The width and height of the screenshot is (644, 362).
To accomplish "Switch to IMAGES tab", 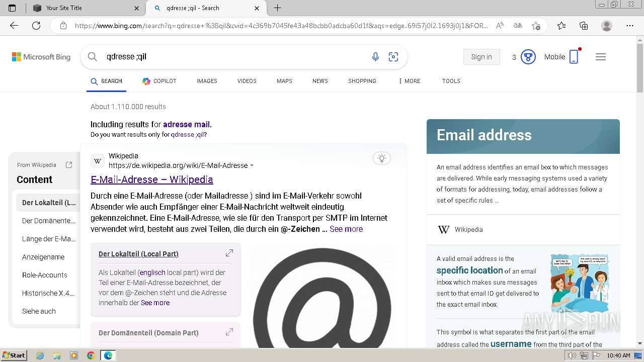I will pyautogui.click(x=207, y=81).
